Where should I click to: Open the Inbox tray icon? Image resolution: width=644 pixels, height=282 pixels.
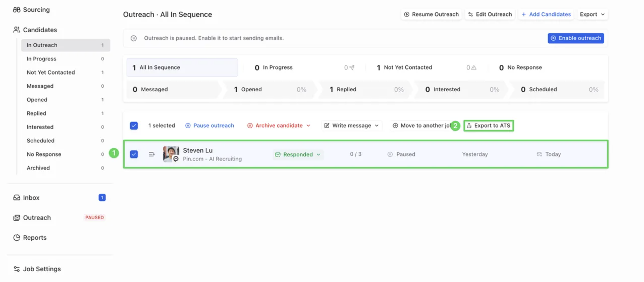click(17, 198)
